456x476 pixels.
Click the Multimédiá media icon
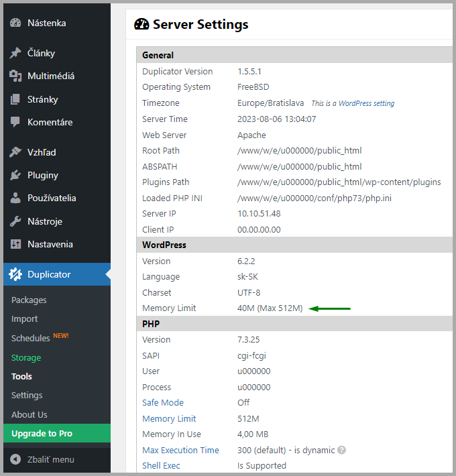15,76
